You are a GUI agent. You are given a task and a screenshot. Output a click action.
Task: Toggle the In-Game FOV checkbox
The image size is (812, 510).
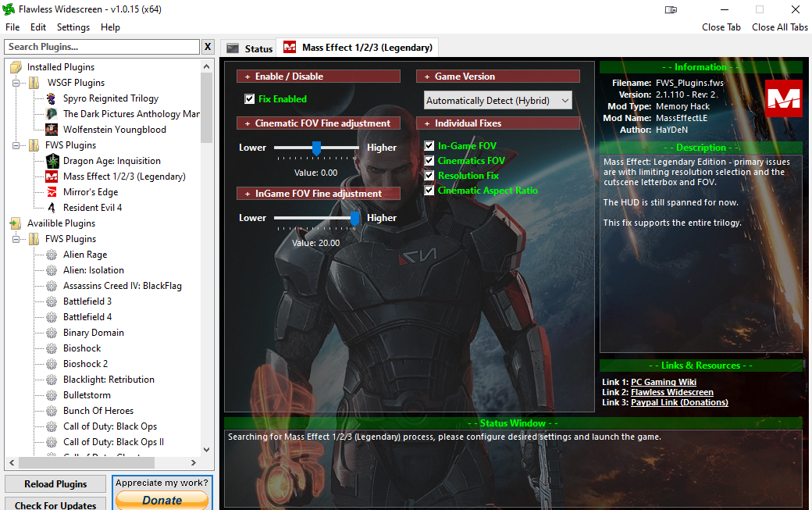429,146
